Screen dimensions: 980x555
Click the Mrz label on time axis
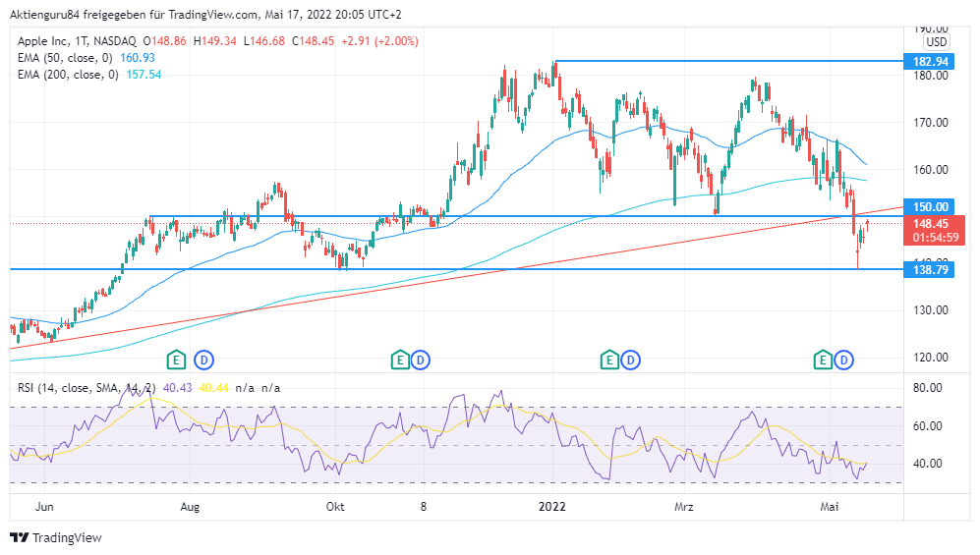coord(684,506)
